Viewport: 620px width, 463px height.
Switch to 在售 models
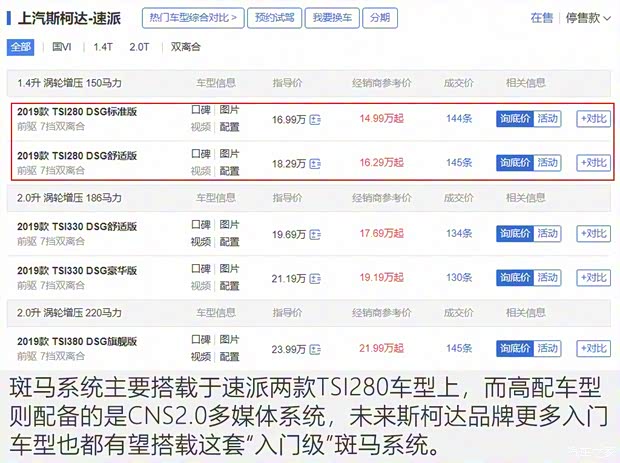pos(542,18)
